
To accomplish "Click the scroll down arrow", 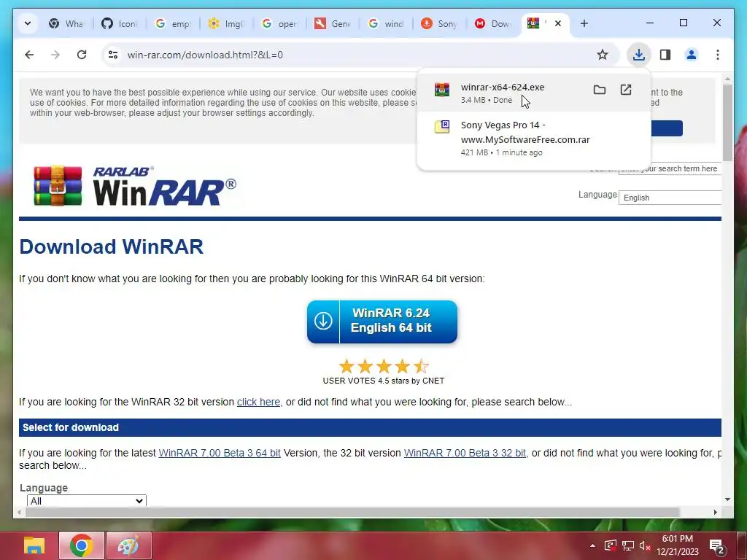I will pyautogui.click(x=727, y=499).
